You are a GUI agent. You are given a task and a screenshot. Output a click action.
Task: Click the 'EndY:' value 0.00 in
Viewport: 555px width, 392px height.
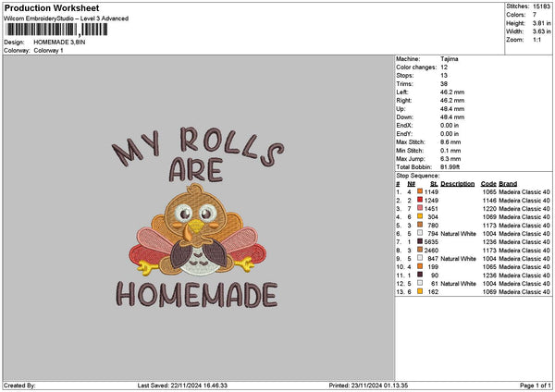pyautogui.click(x=450, y=134)
